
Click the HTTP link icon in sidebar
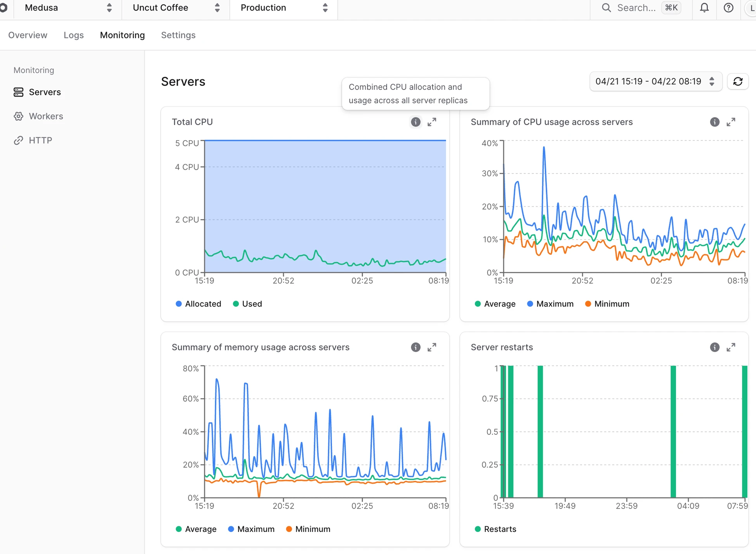tap(18, 140)
